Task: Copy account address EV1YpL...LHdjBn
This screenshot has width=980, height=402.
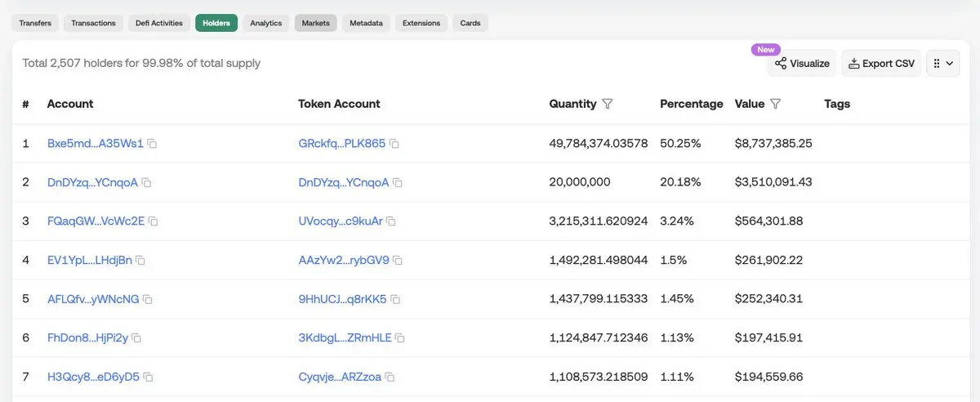Action: tap(140, 261)
